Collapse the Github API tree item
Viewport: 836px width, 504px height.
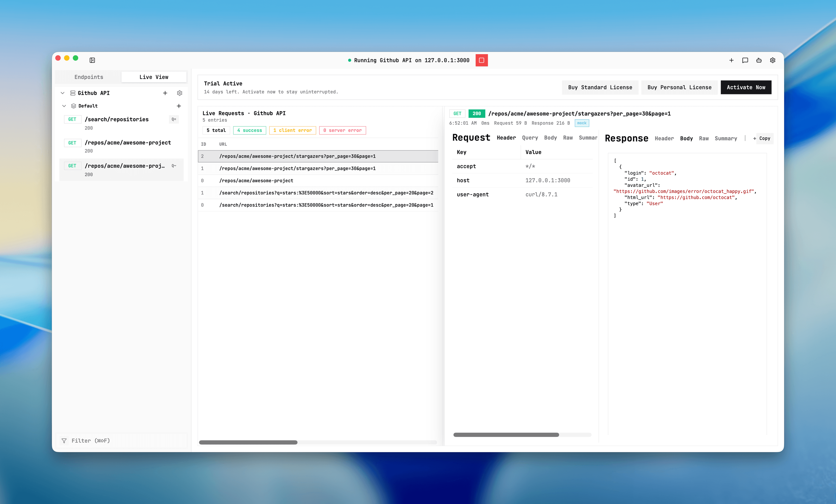[62, 93]
